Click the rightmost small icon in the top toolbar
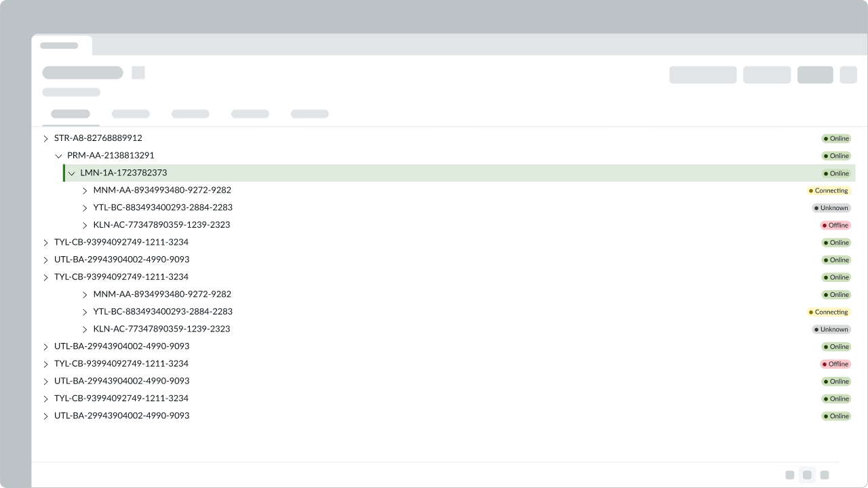 848,75
